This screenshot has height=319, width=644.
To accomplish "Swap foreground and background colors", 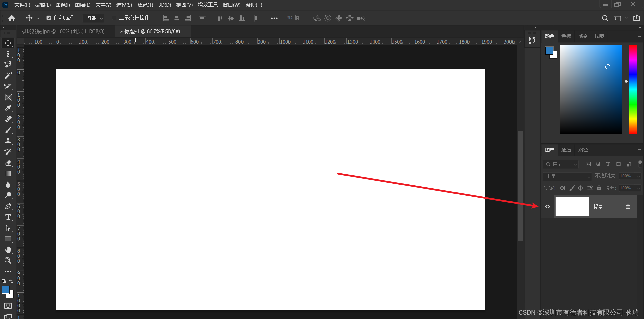I will click(x=11, y=281).
